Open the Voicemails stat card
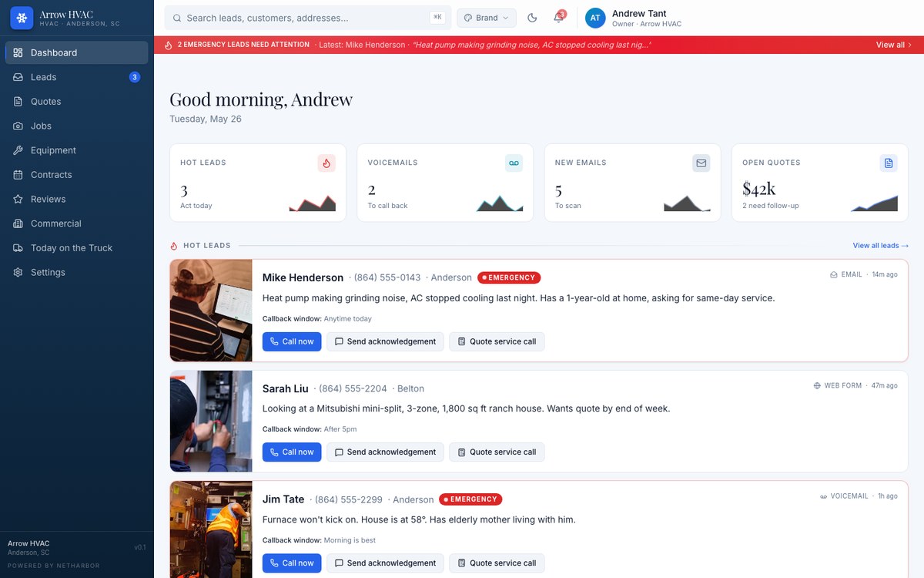This screenshot has height=578, width=924. click(x=445, y=183)
